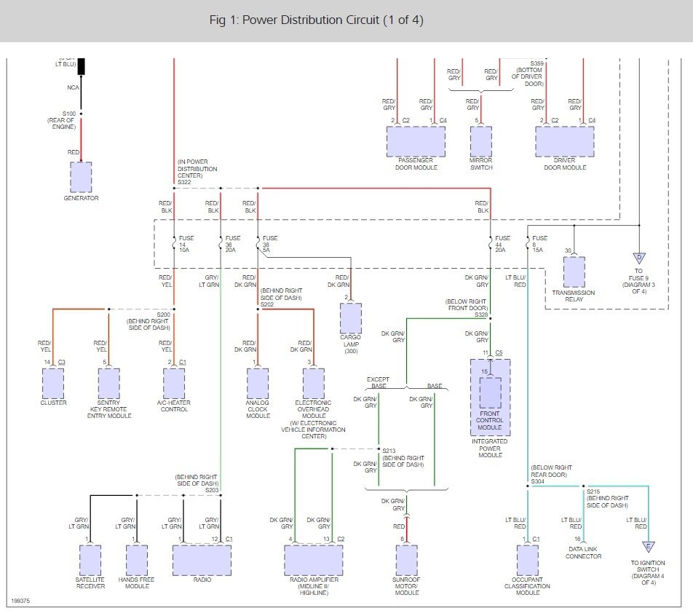Click the TO IGNITION SWITCH reference text
This screenshot has width=693, height=616.
coord(648,572)
